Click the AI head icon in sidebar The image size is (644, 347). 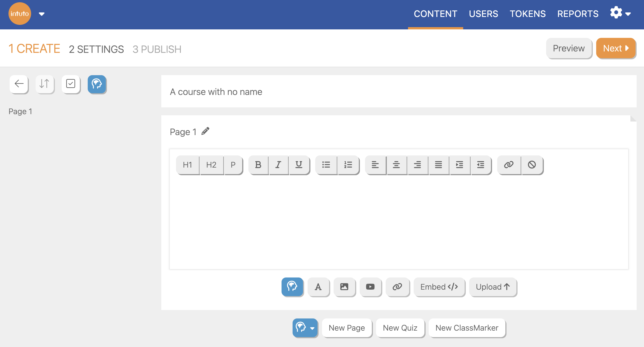pyautogui.click(x=97, y=84)
